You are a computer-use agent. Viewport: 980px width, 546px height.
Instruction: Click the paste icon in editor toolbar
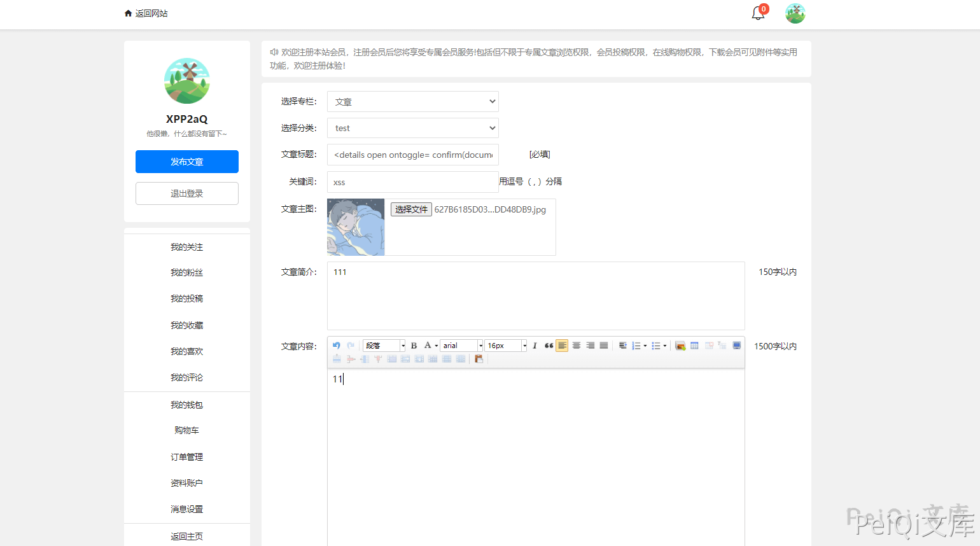tap(479, 359)
